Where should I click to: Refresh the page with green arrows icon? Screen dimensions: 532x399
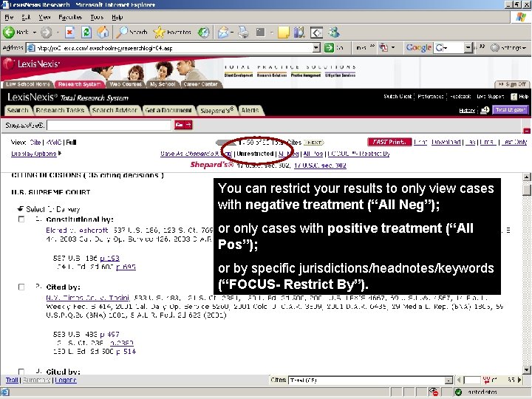click(x=86, y=33)
